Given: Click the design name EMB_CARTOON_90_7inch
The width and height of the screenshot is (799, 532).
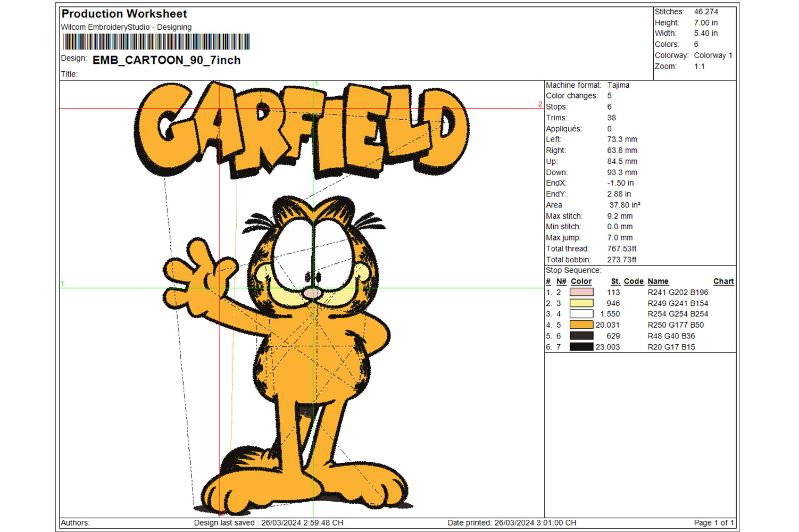Looking at the screenshot, I should pos(167,60).
